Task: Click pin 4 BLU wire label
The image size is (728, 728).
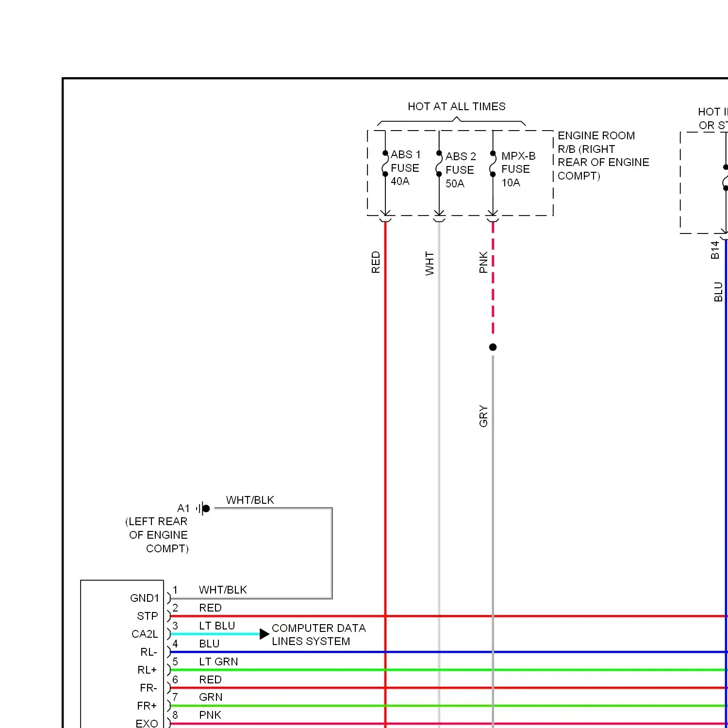Action: [209, 644]
